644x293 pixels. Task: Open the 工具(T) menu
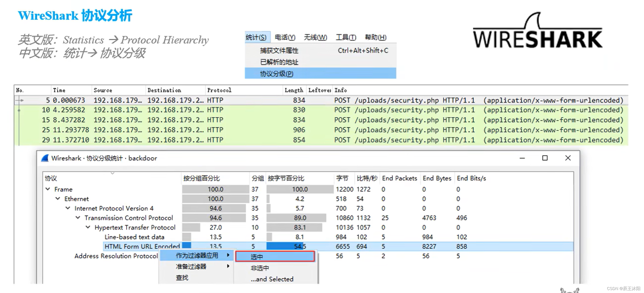(x=346, y=37)
